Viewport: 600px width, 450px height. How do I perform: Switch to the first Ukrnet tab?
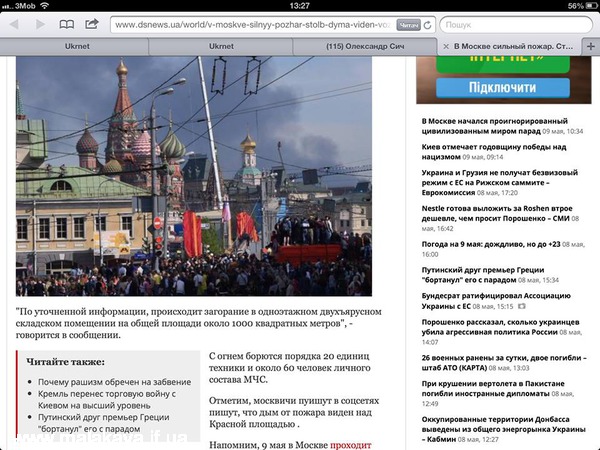77,46
